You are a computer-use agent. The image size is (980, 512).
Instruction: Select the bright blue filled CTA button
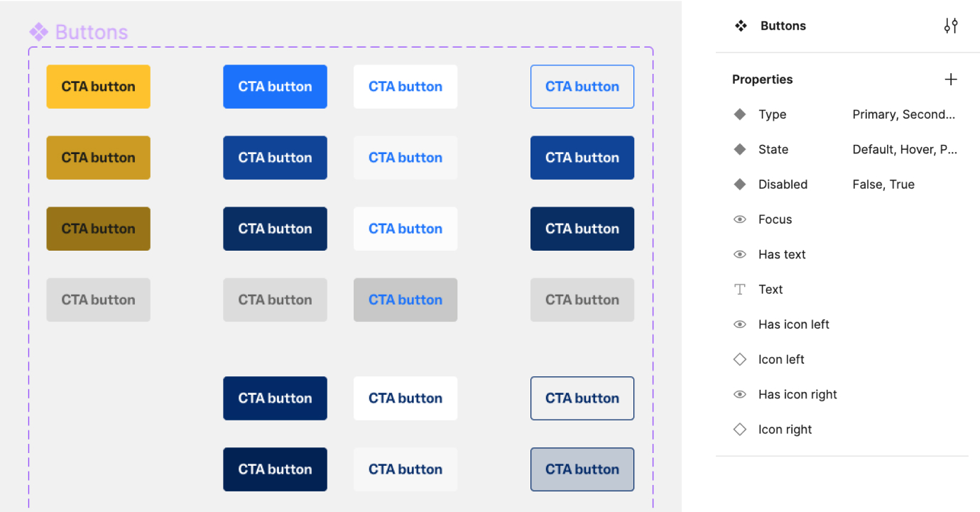(x=275, y=87)
